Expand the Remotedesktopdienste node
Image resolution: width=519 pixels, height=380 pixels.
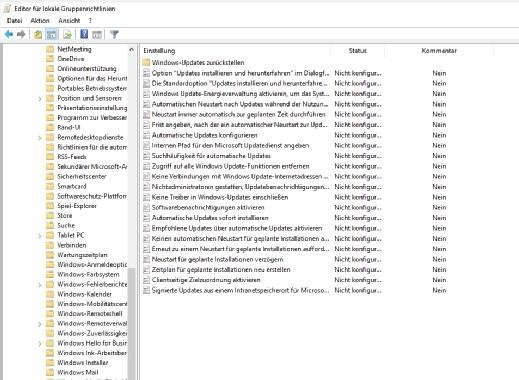coord(40,138)
